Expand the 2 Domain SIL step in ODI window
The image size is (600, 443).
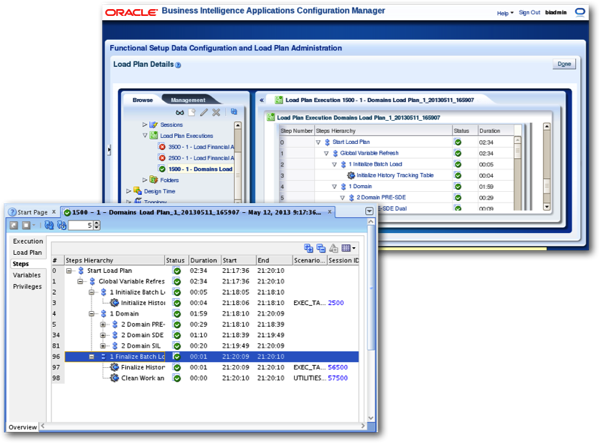103,346
